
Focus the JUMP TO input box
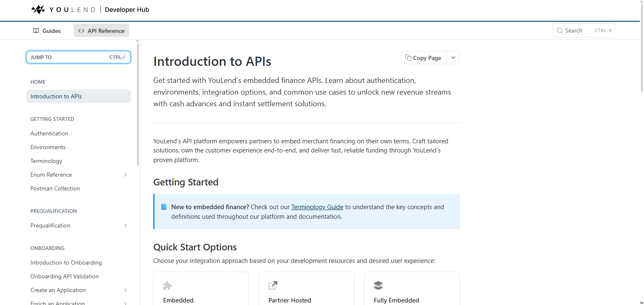(x=78, y=57)
